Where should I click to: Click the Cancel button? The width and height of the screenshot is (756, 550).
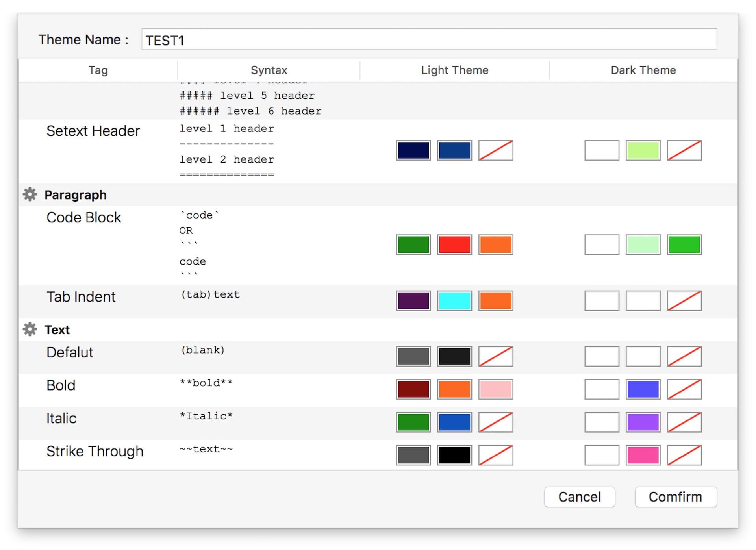click(579, 497)
